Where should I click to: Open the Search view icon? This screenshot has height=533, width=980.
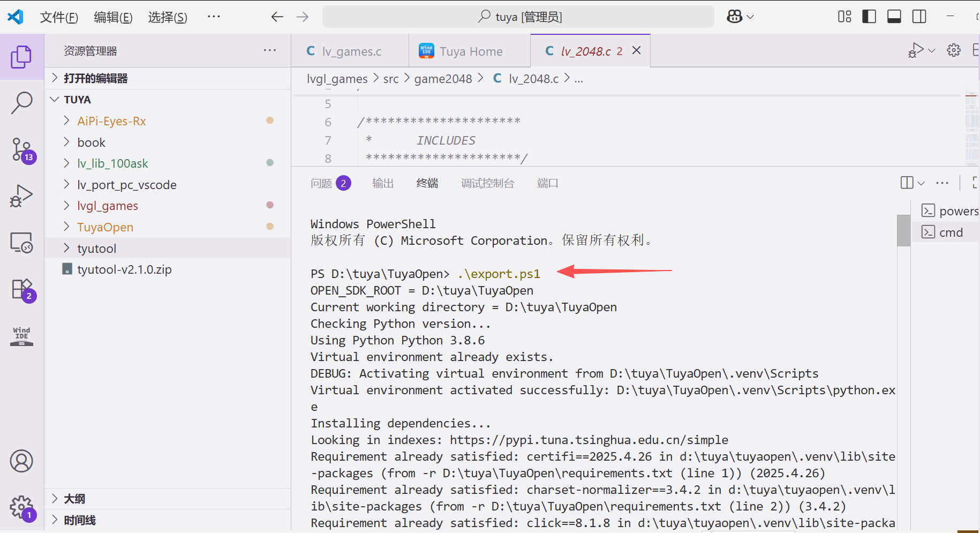tap(21, 103)
